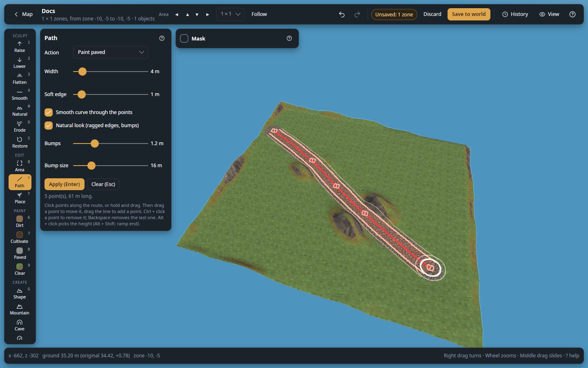Go back to Map

click(23, 14)
